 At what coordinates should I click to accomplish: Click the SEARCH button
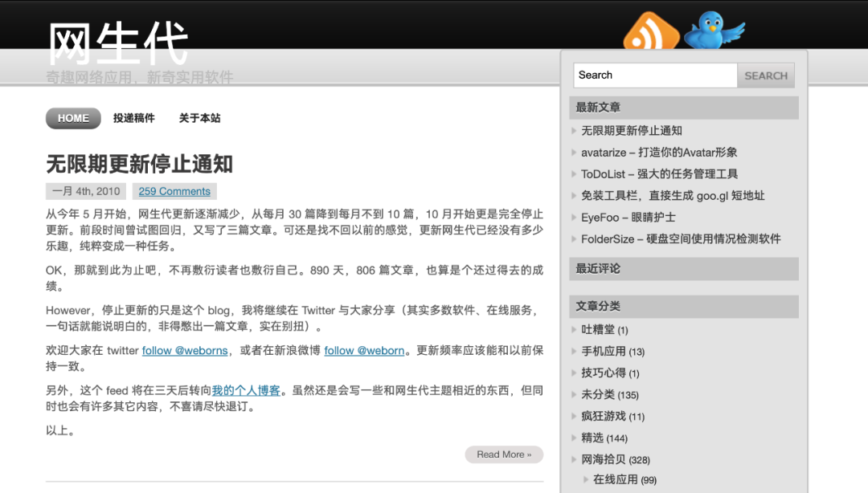[x=766, y=75]
